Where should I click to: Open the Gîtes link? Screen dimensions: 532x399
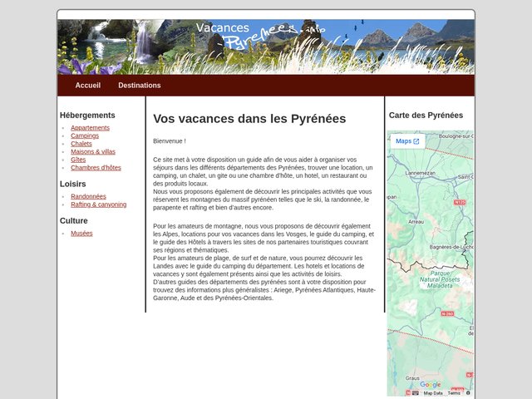click(x=78, y=160)
